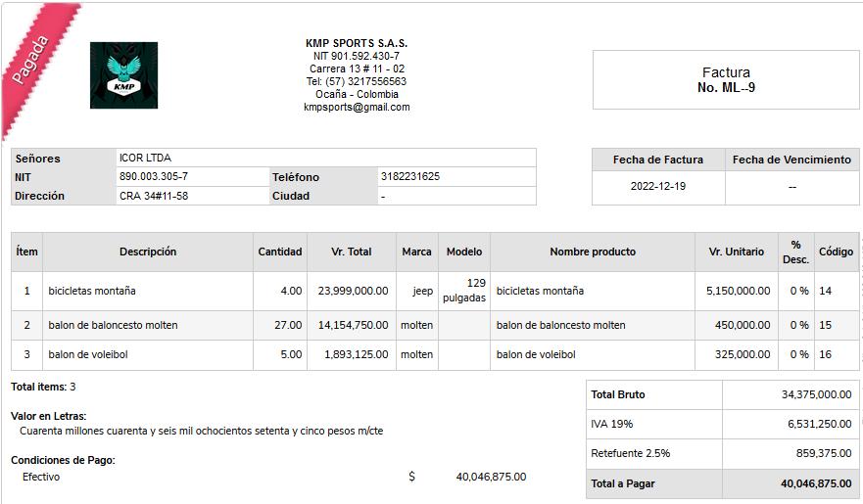Image resolution: width=863 pixels, height=504 pixels.
Task: Select the bicicletas montaña description cell
Action: click(x=148, y=291)
